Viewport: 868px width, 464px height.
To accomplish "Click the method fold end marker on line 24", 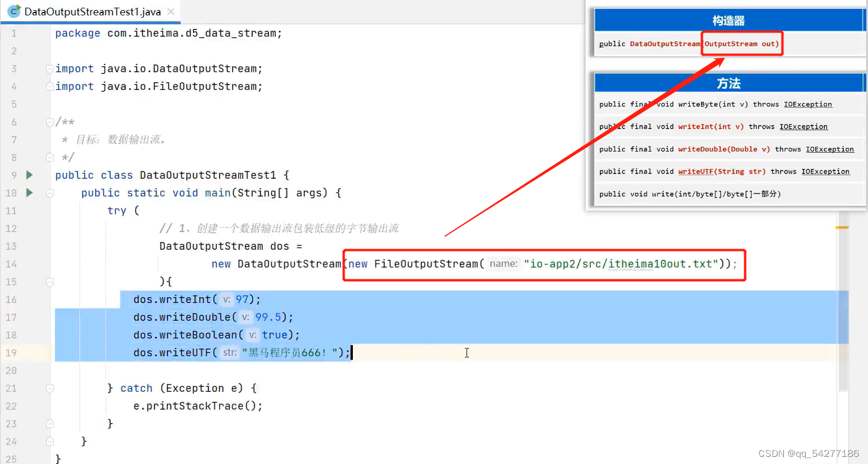I will tap(50, 442).
